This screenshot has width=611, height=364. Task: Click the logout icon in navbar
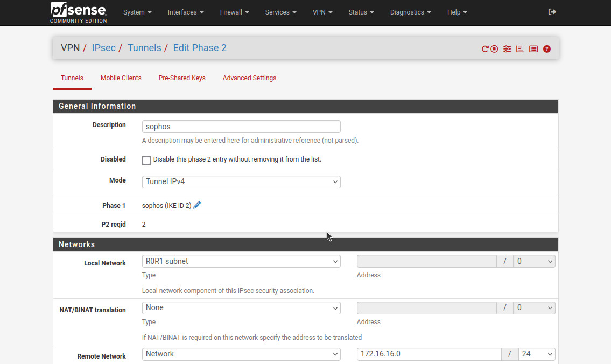[x=552, y=12]
